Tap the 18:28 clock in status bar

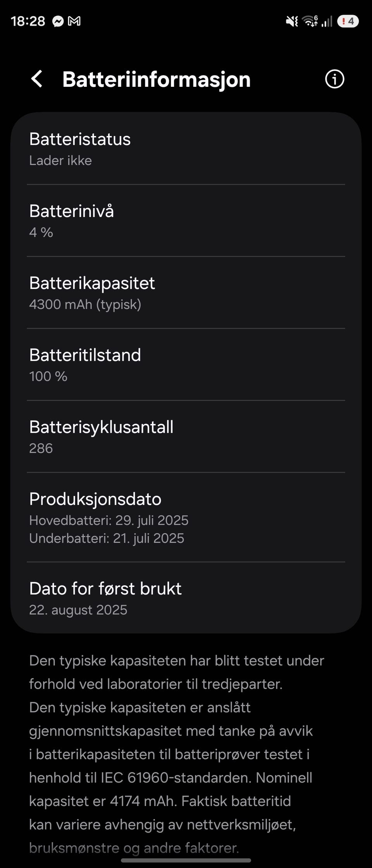(x=28, y=21)
